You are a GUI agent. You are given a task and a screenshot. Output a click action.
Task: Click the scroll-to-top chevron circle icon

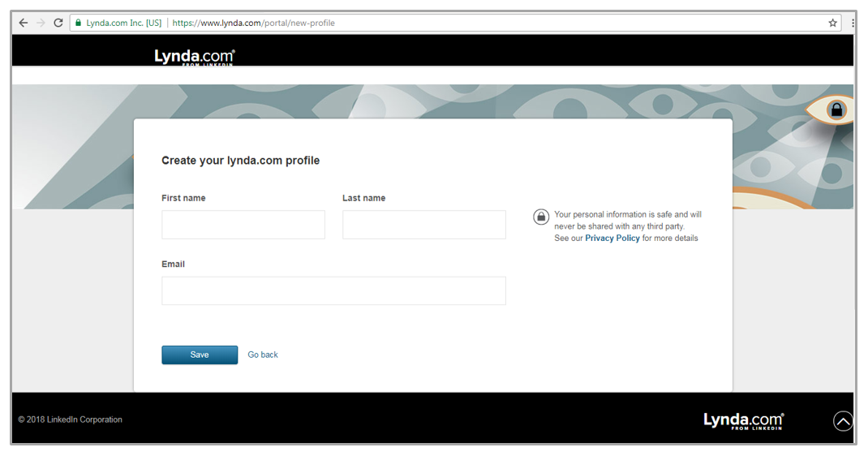pos(843,421)
